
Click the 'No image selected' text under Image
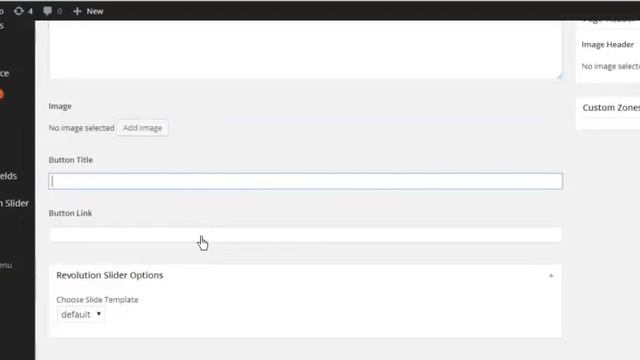point(82,128)
